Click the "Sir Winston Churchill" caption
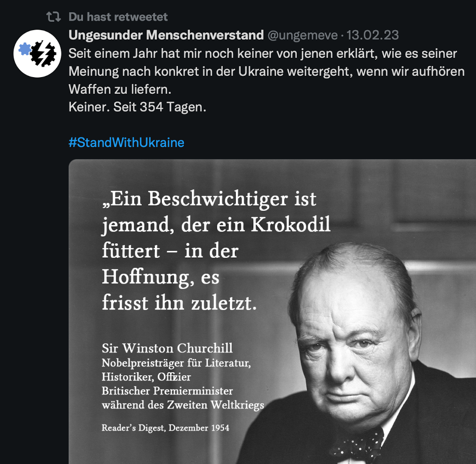Screen dimensions: 476x464 (x=167, y=348)
